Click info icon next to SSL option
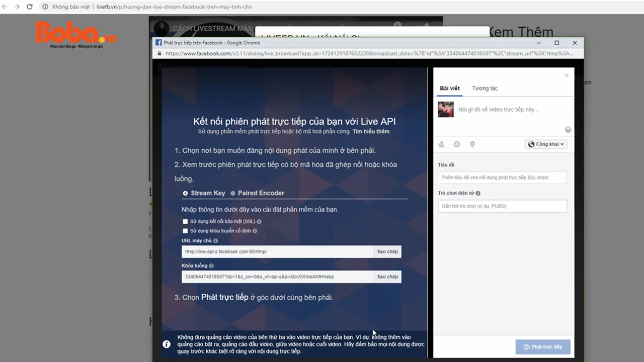 click(x=259, y=221)
